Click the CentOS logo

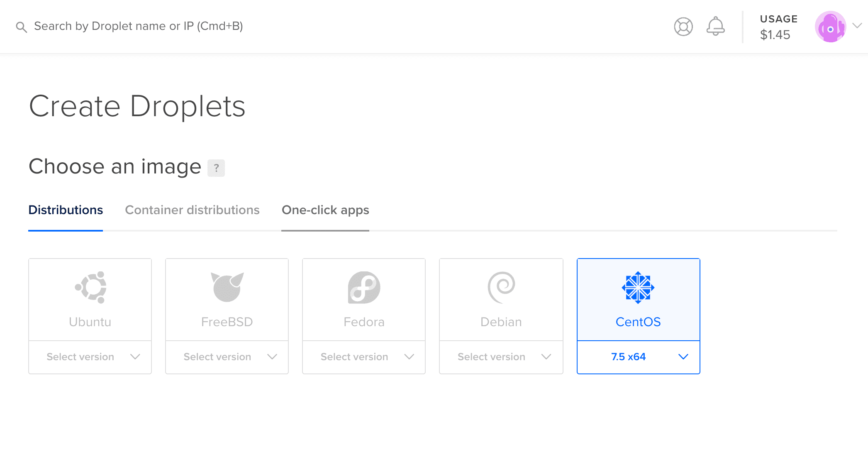pos(638,287)
